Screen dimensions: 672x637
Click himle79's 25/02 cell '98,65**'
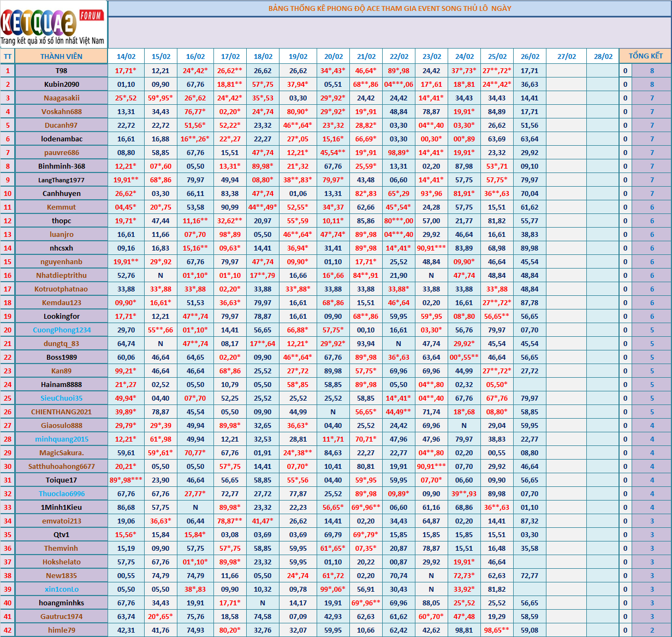tap(497, 630)
